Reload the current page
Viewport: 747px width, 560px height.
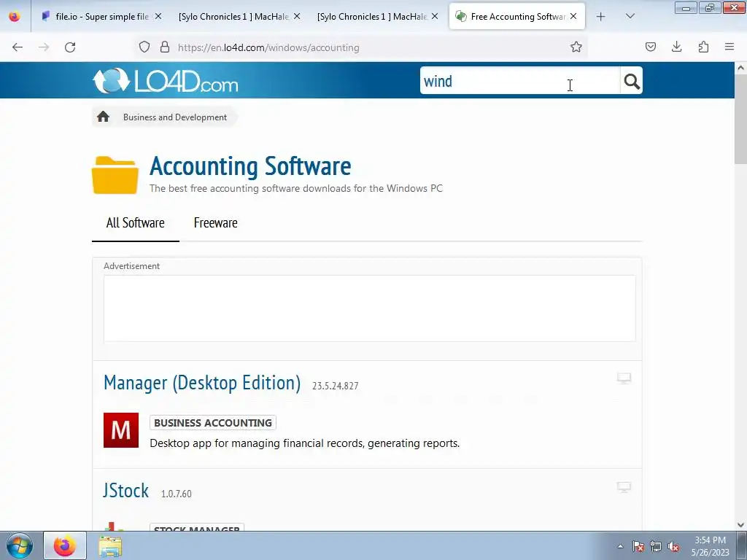70,47
